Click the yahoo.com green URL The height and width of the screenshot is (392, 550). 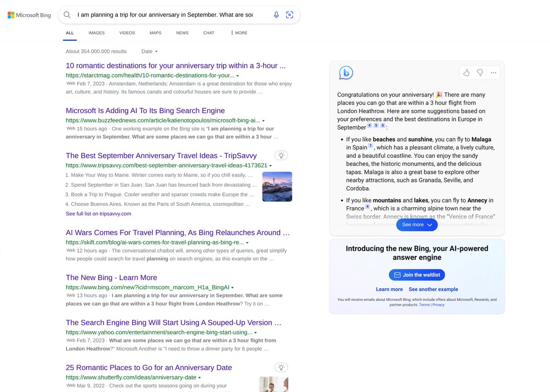pyautogui.click(x=159, y=332)
